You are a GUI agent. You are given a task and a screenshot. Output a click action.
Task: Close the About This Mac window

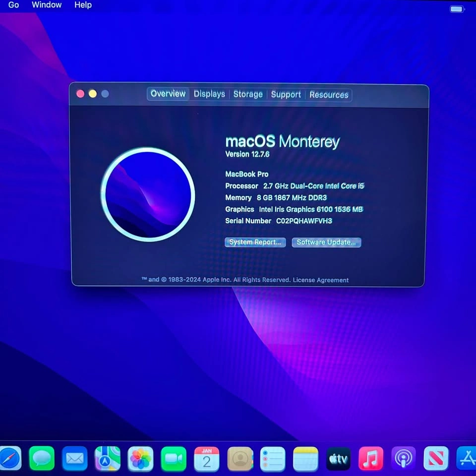[x=80, y=94]
